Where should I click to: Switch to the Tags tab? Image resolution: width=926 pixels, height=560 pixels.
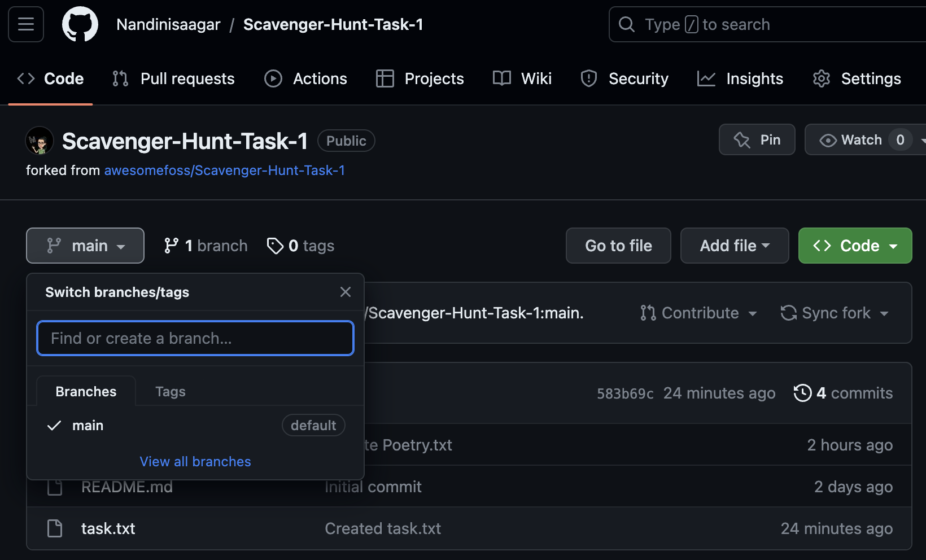170,391
